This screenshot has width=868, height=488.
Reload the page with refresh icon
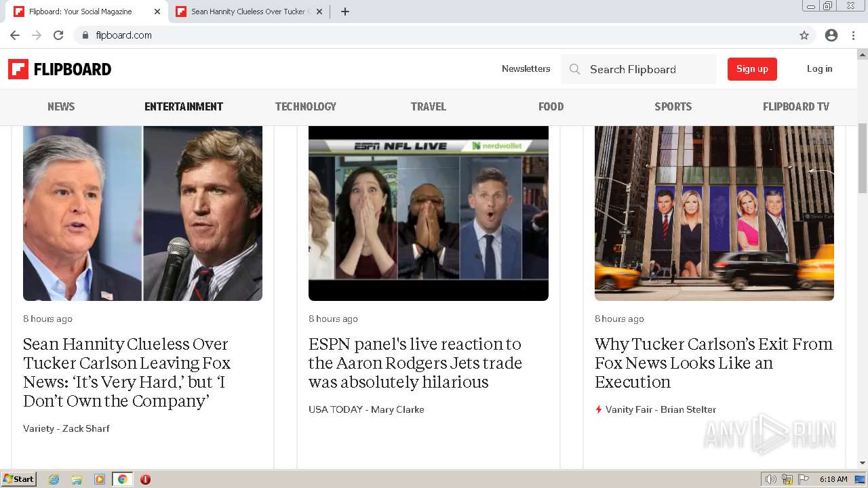click(x=58, y=35)
